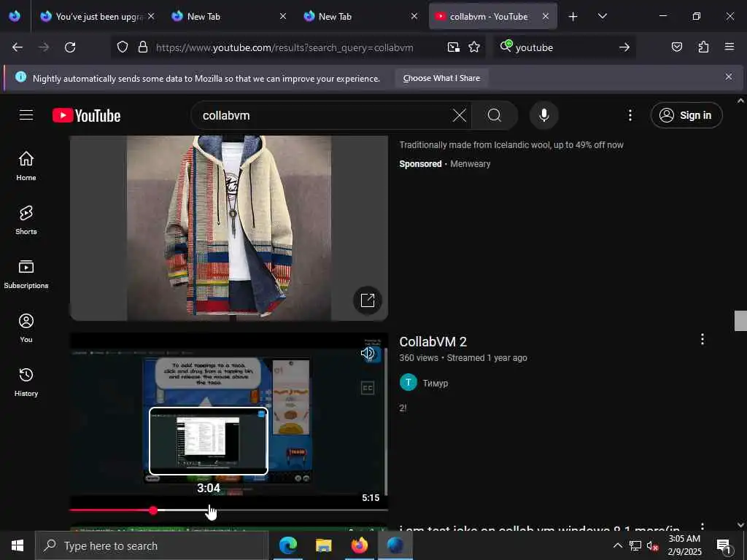Open Firefox from the taskbar

(x=359, y=545)
